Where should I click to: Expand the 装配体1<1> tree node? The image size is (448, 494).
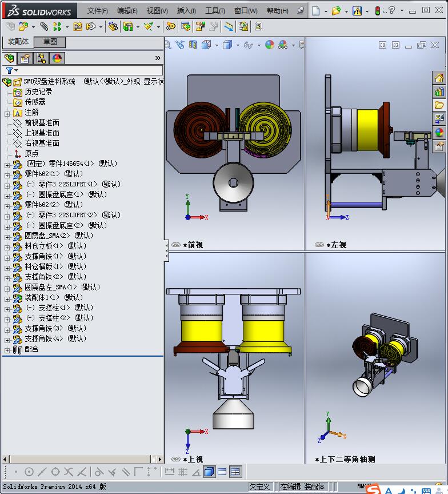click(7, 299)
